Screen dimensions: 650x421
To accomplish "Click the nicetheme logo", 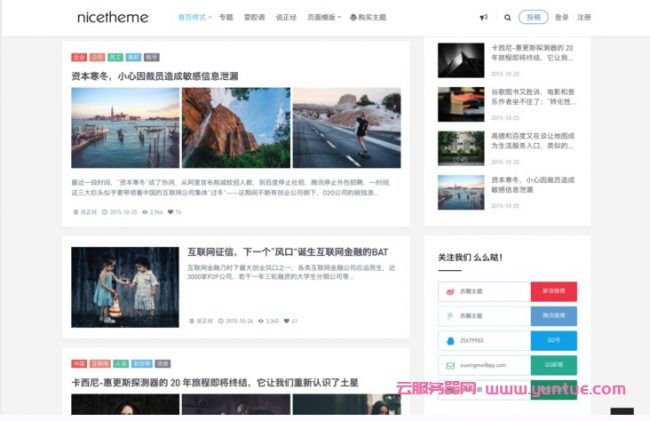I will (x=112, y=17).
